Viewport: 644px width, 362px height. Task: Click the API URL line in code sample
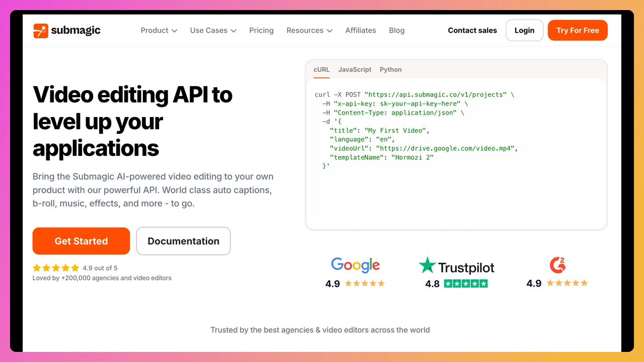[415, 95]
